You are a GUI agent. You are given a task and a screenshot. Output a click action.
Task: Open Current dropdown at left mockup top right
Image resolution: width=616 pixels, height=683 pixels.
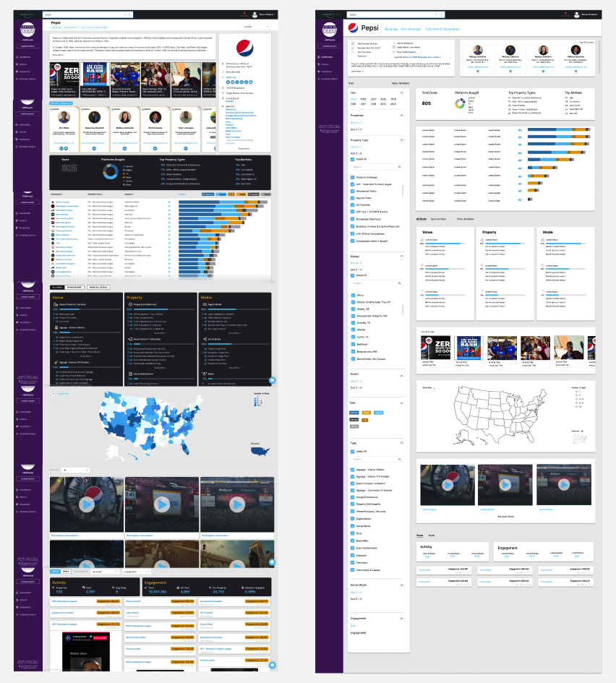point(256,27)
